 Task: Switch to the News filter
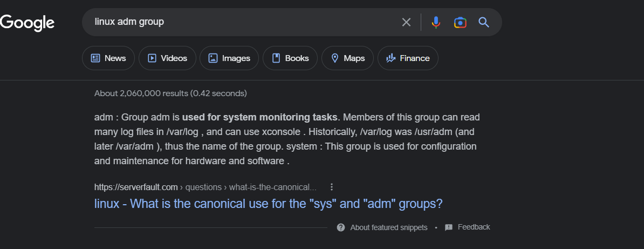[108, 58]
